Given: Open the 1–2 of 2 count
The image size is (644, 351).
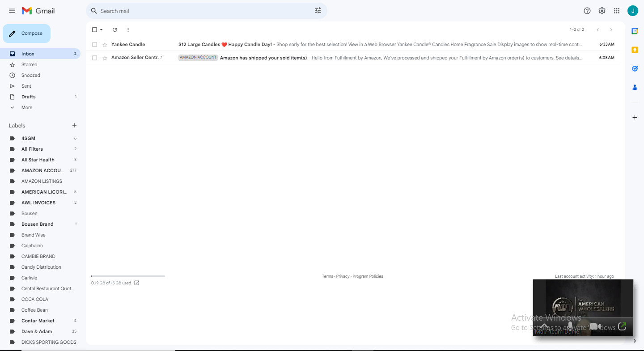Looking at the screenshot, I should pyautogui.click(x=577, y=30).
